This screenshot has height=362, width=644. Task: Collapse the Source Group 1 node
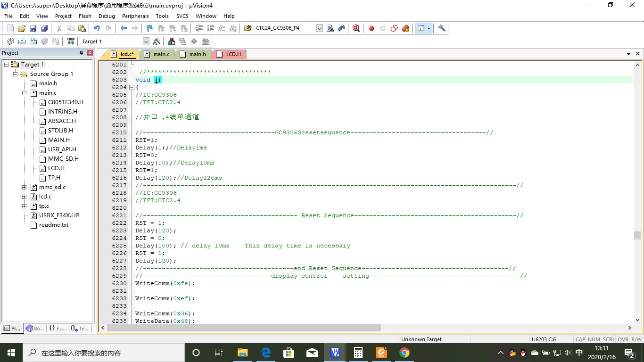point(16,74)
